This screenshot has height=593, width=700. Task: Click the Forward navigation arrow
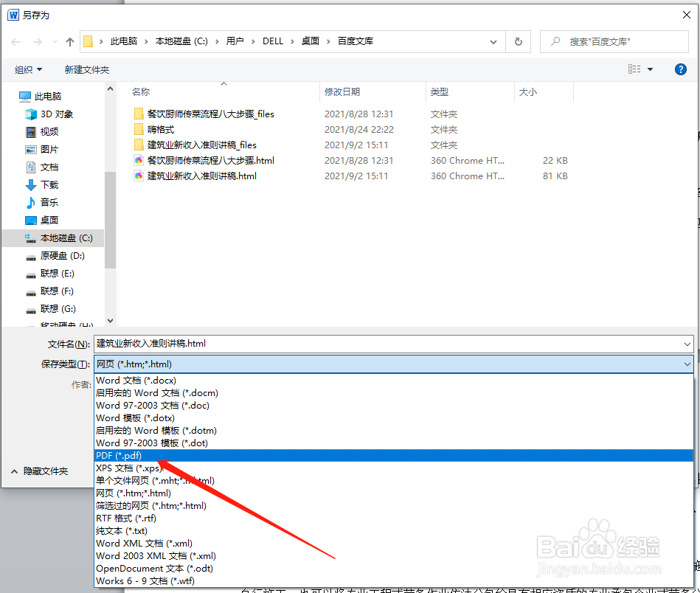click(x=38, y=42)
